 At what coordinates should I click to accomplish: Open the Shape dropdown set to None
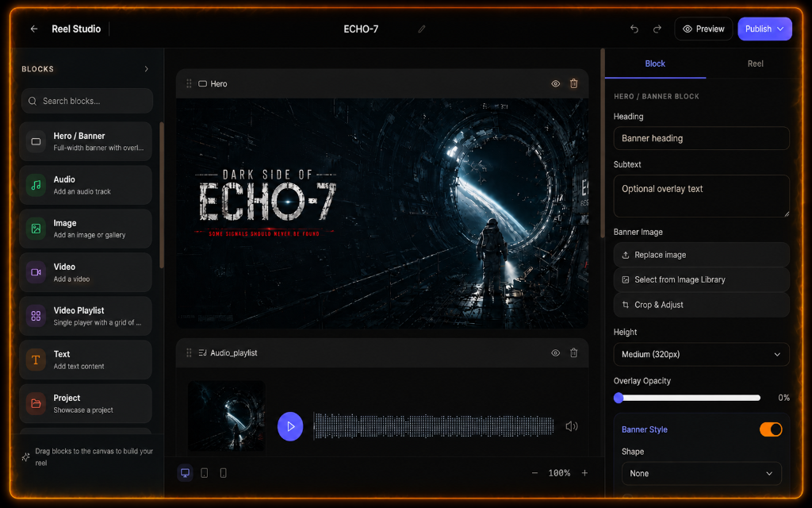point(701,473)
